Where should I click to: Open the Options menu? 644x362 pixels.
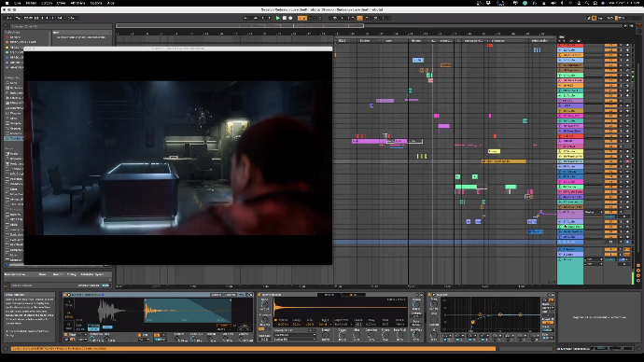point(96,3)
